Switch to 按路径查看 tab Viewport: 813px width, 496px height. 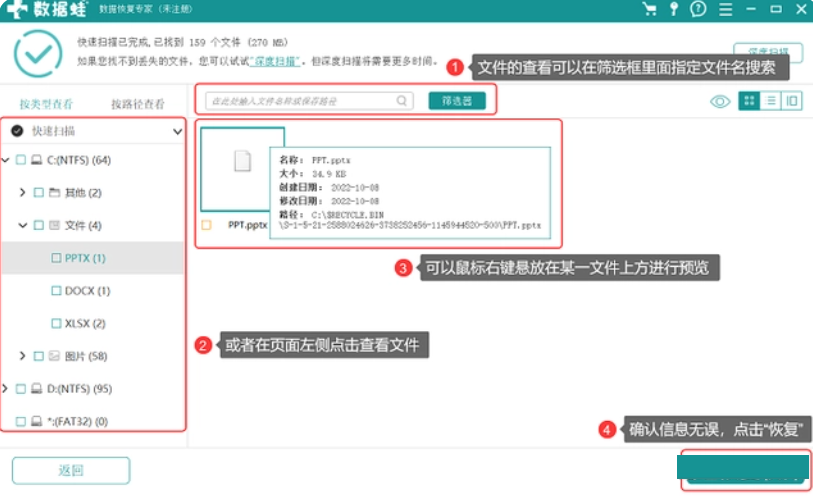[x=137, y=104]
